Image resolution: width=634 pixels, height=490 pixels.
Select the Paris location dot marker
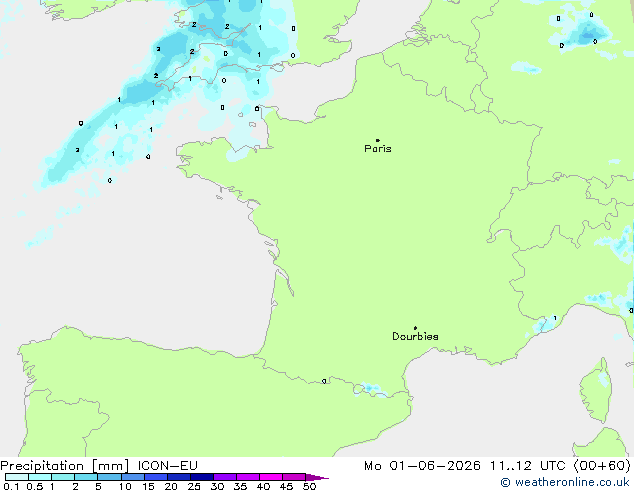click(378, 140)
